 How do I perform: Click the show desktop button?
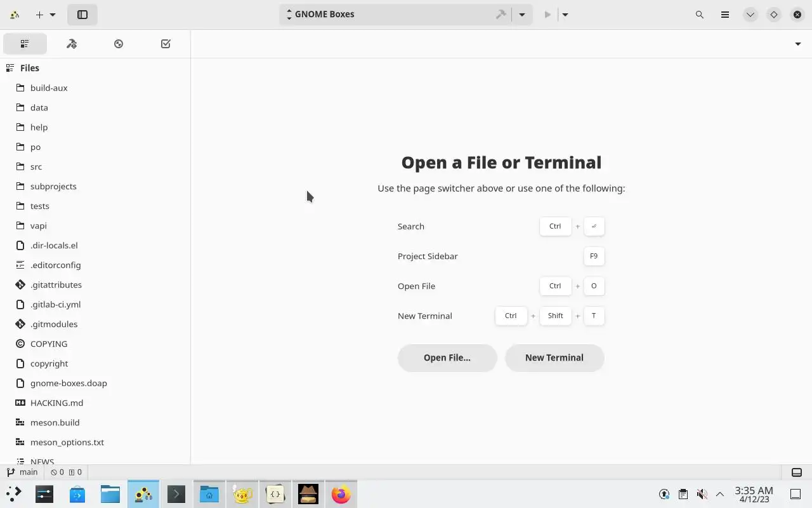coord(796,494)
